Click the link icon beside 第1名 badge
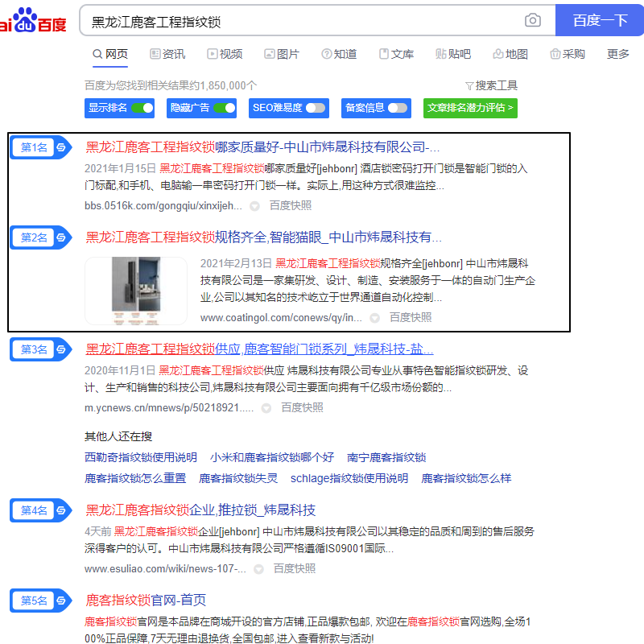The image size is (644, 644). [x=61, y=147]
